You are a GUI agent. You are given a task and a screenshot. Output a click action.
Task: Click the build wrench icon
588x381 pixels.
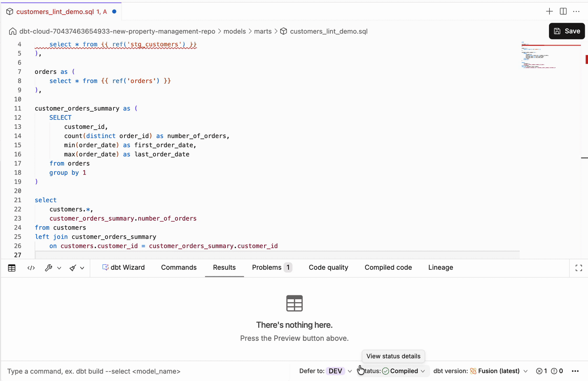[x=49, y=268]
